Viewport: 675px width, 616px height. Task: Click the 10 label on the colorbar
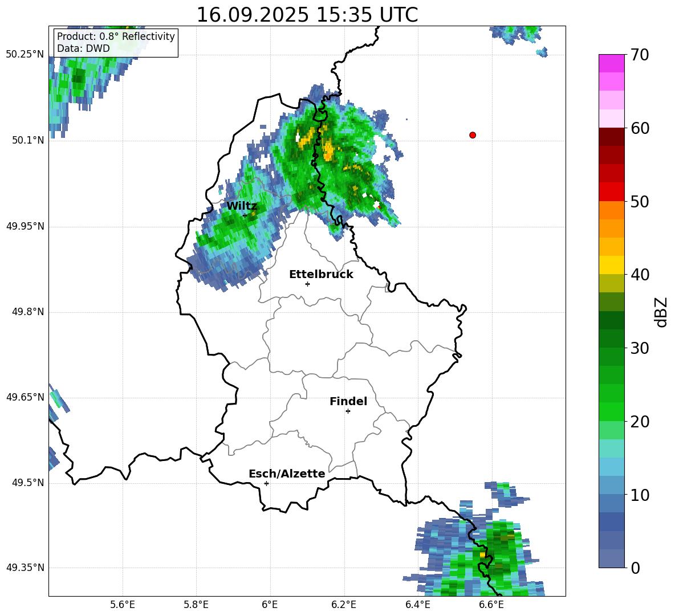(640, 495)
